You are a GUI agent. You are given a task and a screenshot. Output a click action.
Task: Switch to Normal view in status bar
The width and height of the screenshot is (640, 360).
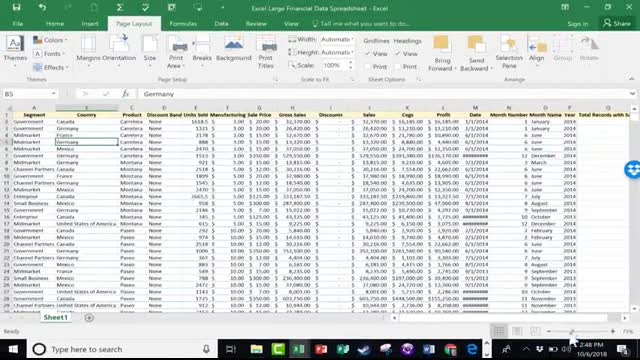tap(499, 331)
